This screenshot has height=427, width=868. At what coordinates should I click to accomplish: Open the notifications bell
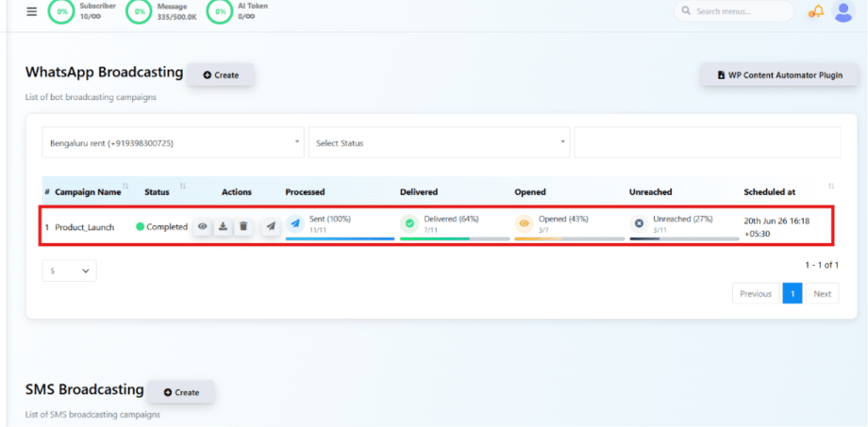(x=816, y=11)
